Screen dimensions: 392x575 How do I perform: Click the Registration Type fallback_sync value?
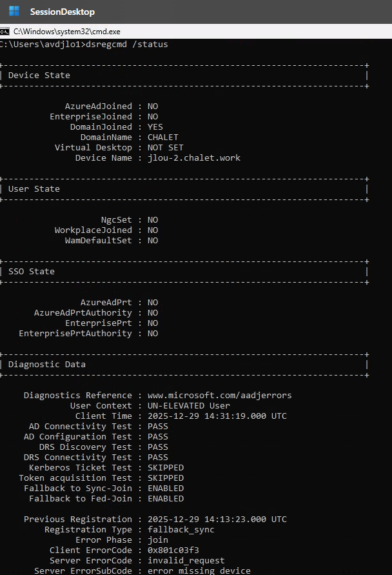click(181, 530)
